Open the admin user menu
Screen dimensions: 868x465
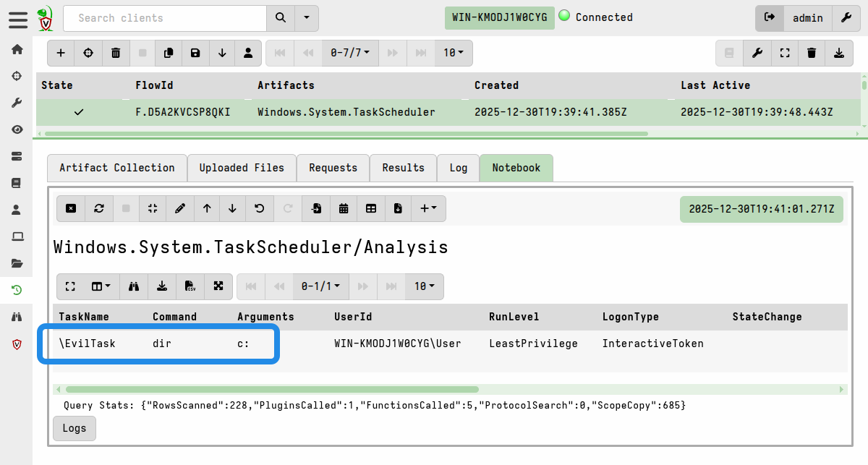tap(808, 18)
